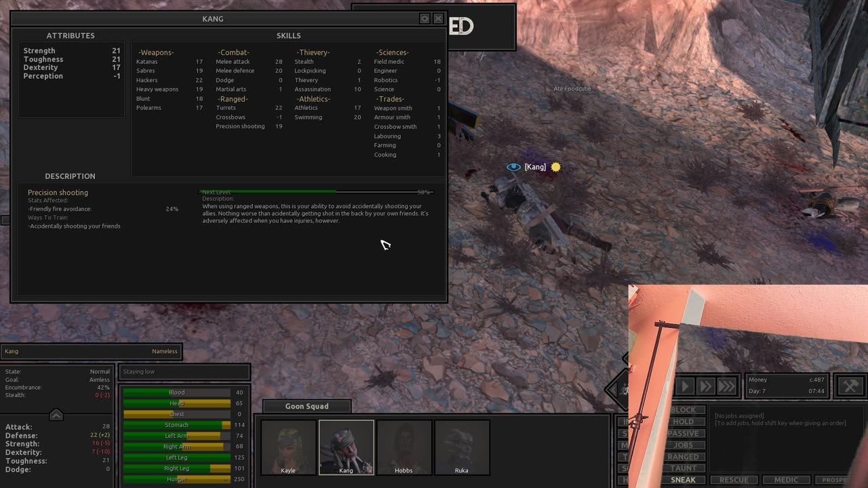Toggle the SNEAK mode

(x=683, y=480)
